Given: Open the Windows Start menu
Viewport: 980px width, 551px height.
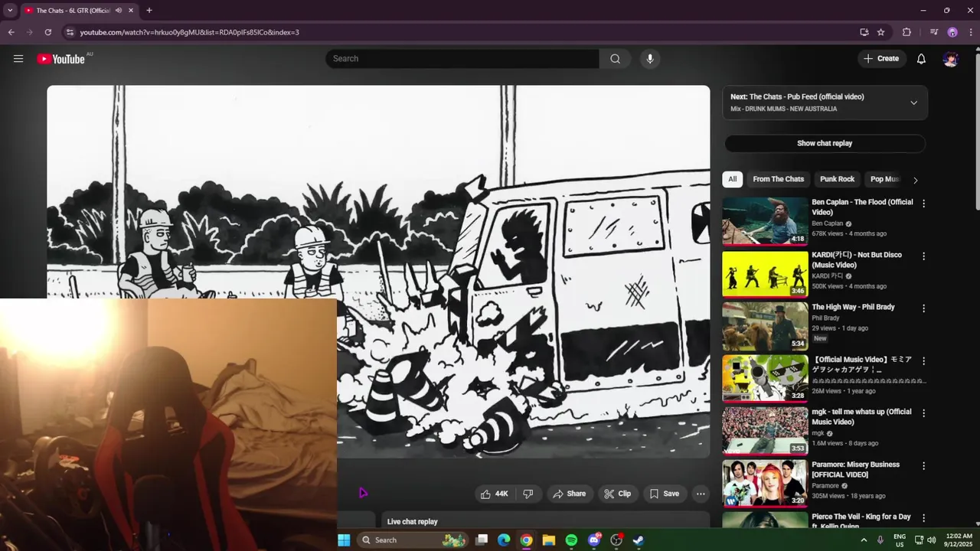Looking at the screenshot, I should click(344, 540).
